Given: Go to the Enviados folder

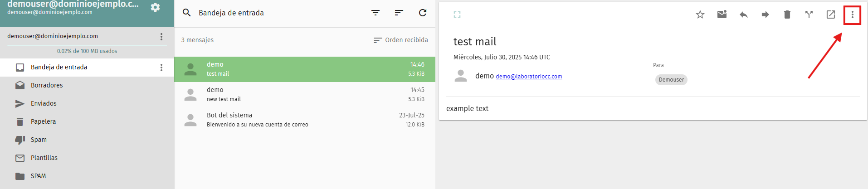Looking at the screenshot, I should (44, 103).
